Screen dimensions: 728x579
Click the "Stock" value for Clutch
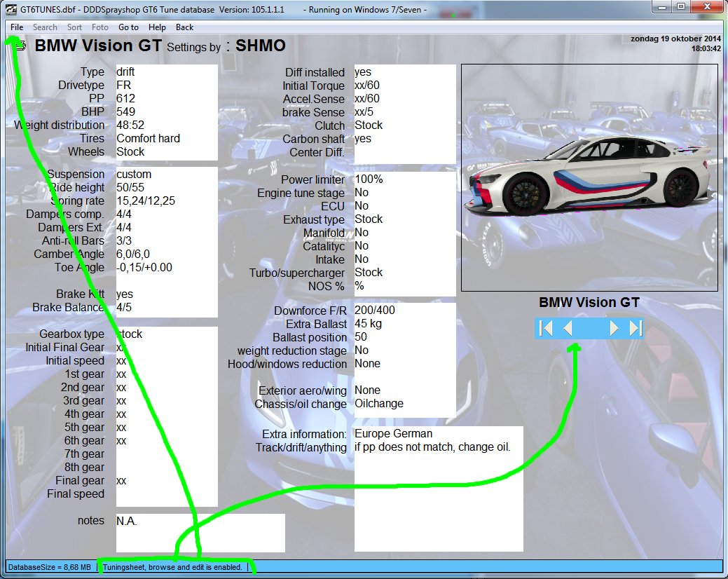tap(369, 125)
